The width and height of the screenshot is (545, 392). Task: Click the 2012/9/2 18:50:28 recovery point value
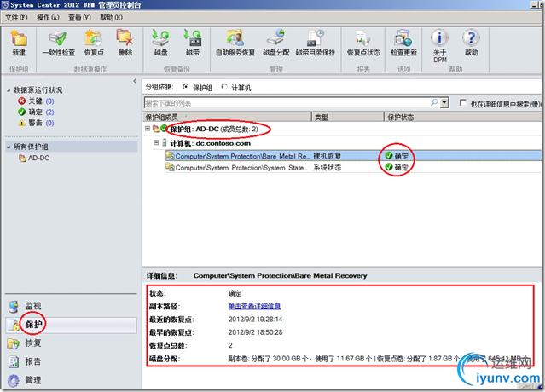pyautogui.click(x=256, y=332)
